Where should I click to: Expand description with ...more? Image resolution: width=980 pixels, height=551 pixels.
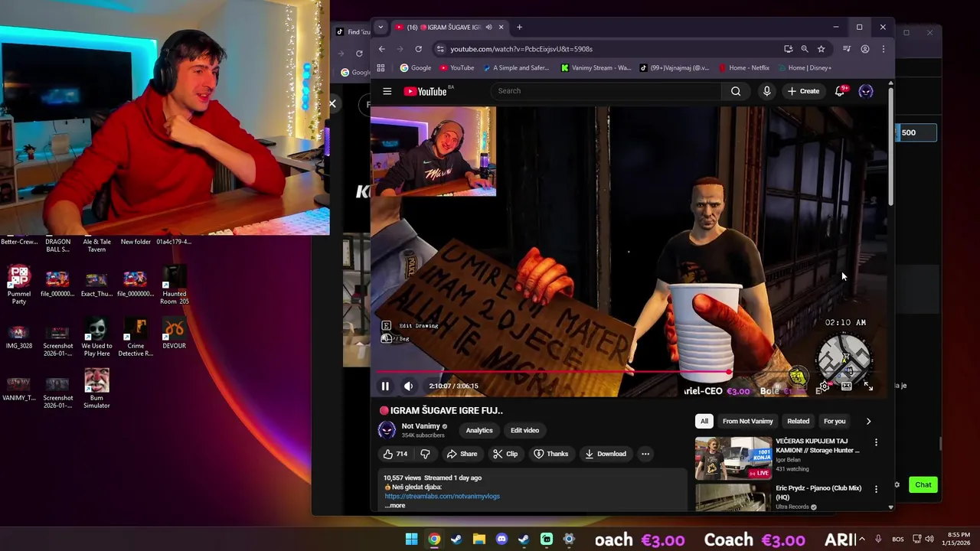(x=395, y=505)
